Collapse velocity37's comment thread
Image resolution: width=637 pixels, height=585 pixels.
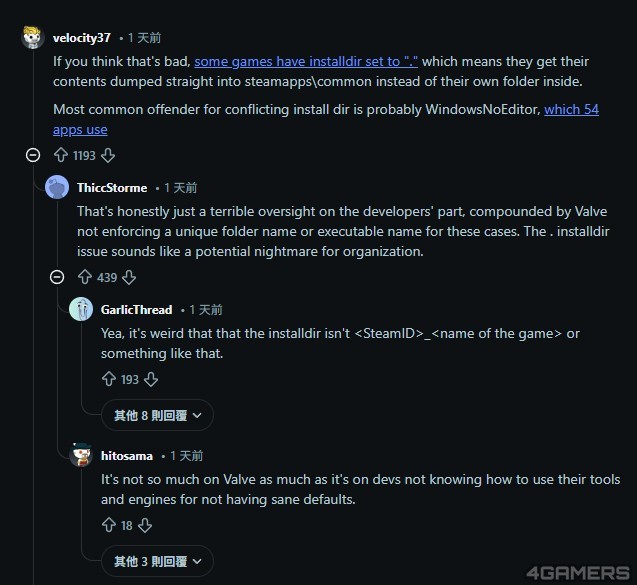coord(33,155)
